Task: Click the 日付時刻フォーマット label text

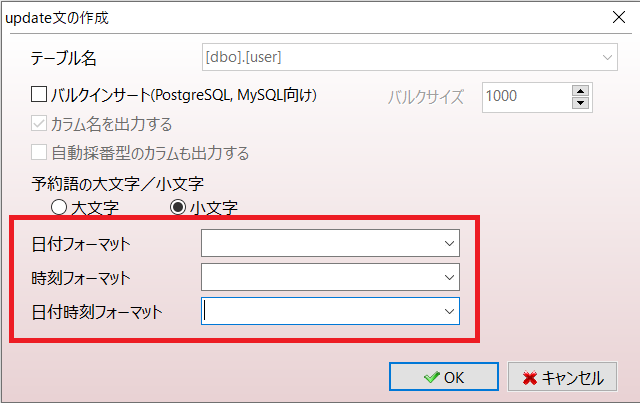Action: tap(97, 312)
